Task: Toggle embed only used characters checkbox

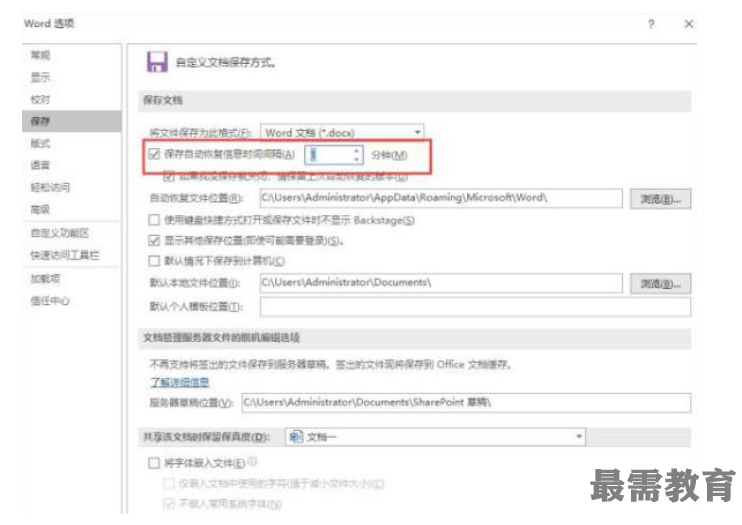Action: click(x=168, y=483)
